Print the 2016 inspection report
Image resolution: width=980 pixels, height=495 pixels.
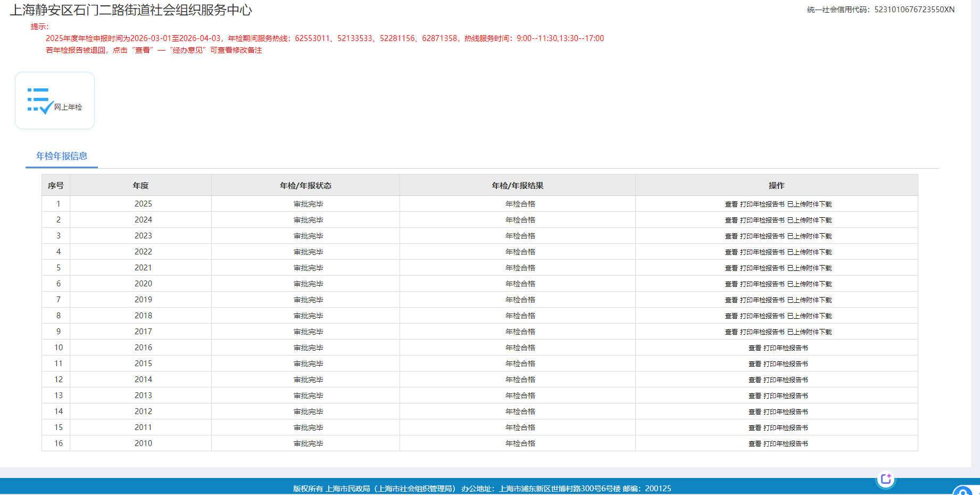pos(785,348)
